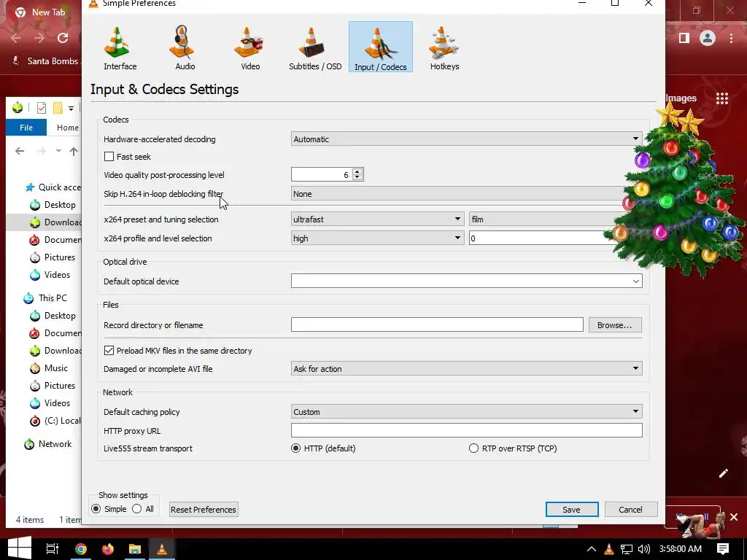Select All show settings radio
Image resolution: width=747 pixels, height=560 pixels.
(x=136, y=509)
